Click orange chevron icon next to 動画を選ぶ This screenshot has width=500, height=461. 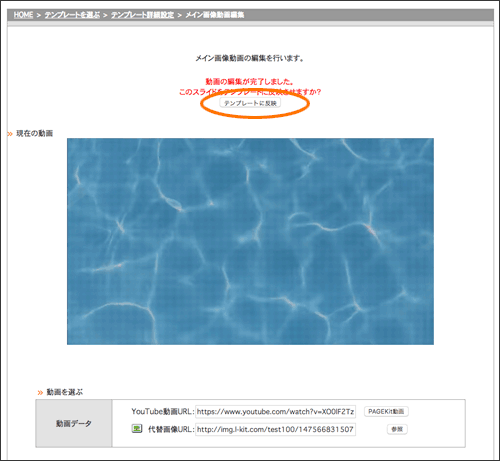[x=40, y=392]
